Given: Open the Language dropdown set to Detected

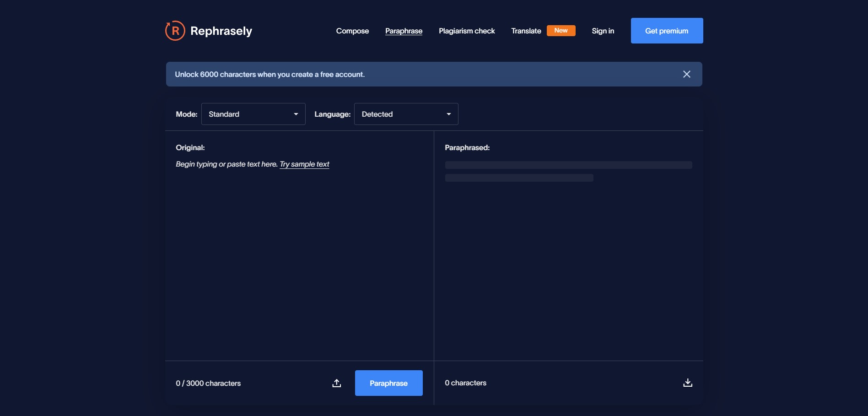Looking at the screenshot, I should coord(406,114).
